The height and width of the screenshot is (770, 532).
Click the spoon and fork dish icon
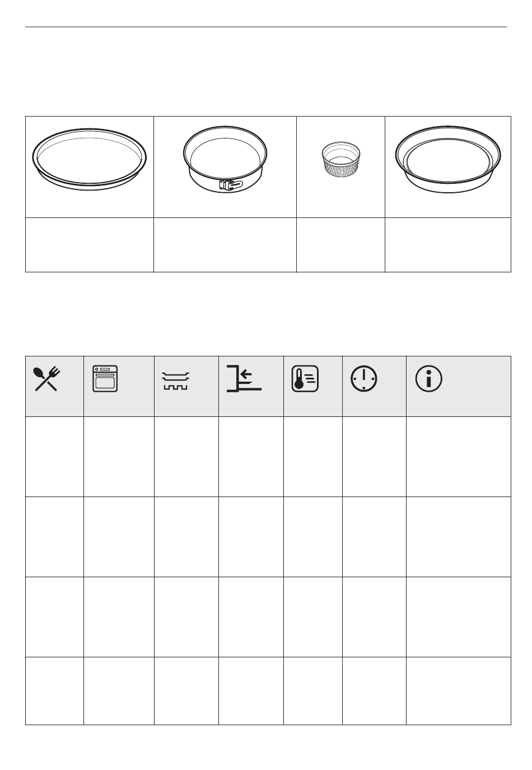[47, 379]
